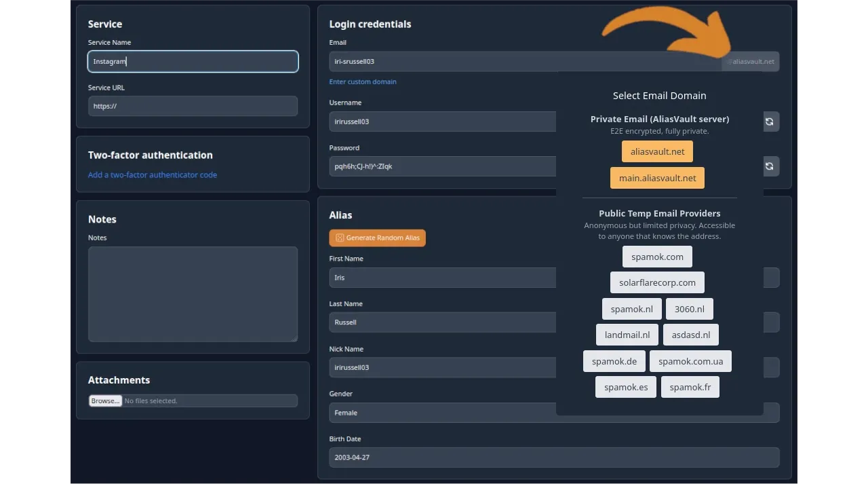Choose the spamok.fr domain option
The image size is (868, 484).
point(690,387)
